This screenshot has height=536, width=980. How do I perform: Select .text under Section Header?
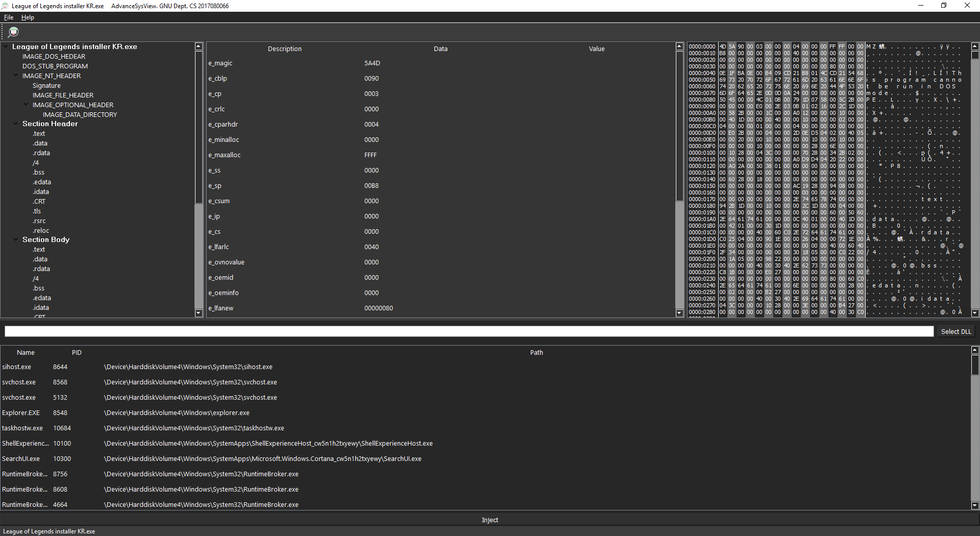pyautogui.click(x=39, y=134)
